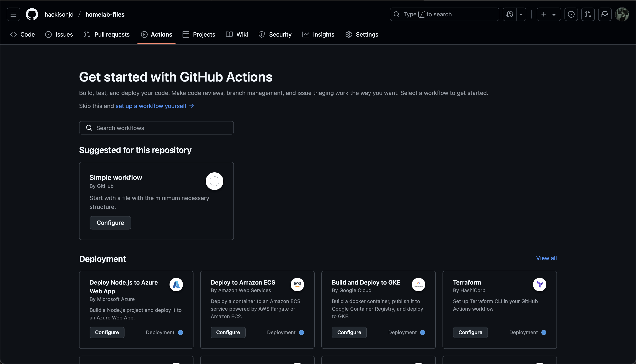
Task: Click the Google Cloud logo icon
Action: coord(418,285)
